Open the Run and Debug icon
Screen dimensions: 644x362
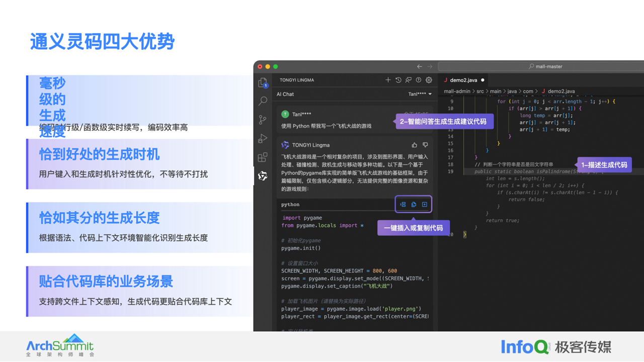[x=263, y=139]
